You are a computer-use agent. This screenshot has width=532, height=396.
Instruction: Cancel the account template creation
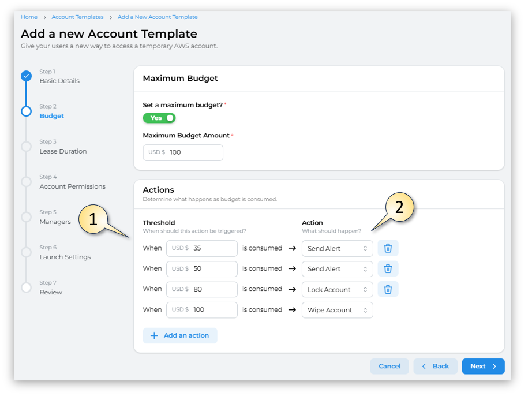389,366
